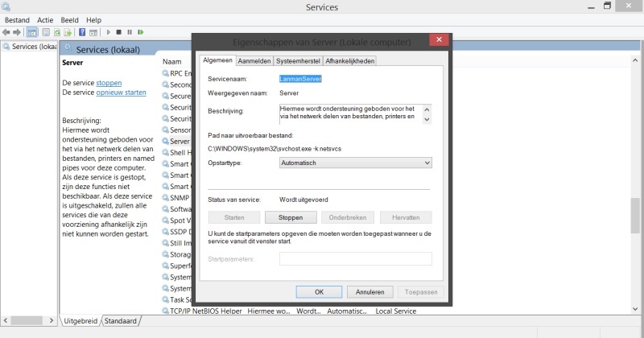Open the Opstarttype dropdown
The image size is (644, 338).
pos(356,163)
